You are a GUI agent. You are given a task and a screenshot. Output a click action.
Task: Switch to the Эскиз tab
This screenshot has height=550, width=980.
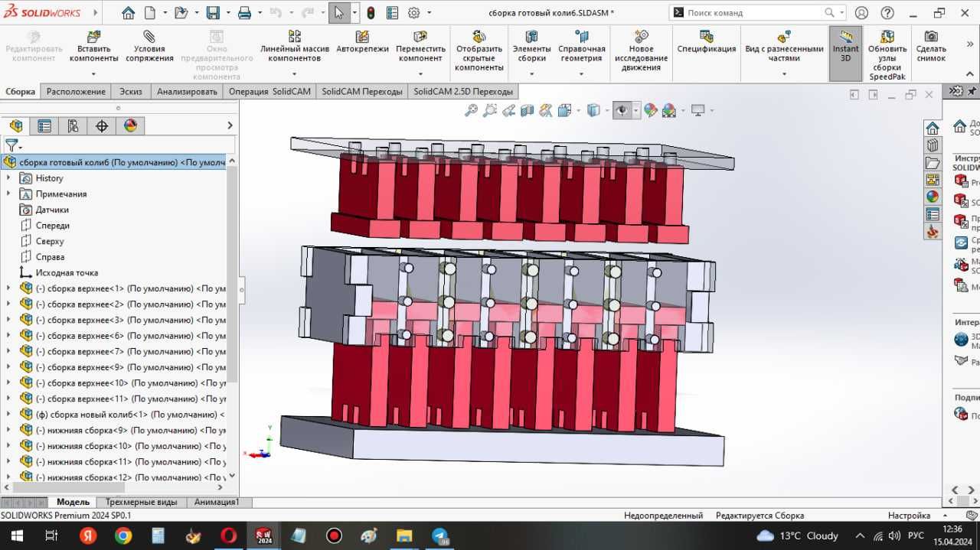click(130, 91)
